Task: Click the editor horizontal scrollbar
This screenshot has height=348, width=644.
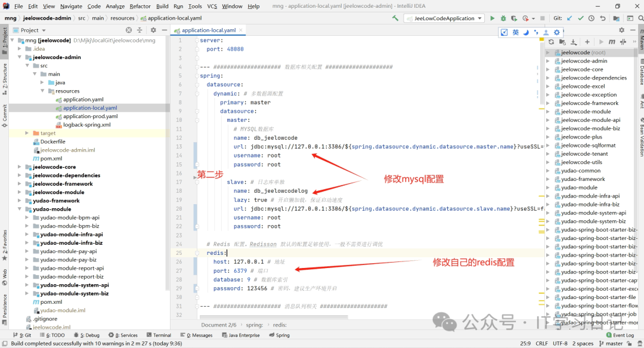Action: [274, 317]
